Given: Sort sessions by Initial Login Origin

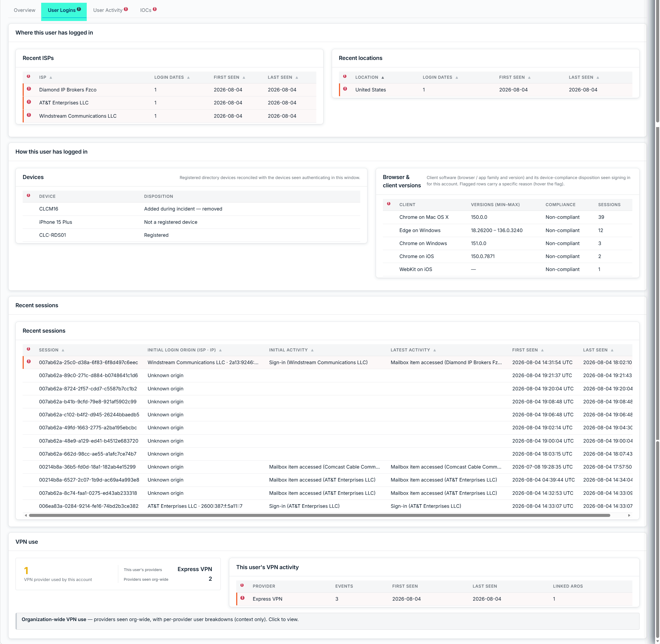Looking at the screenshot, I should (184, 350).
